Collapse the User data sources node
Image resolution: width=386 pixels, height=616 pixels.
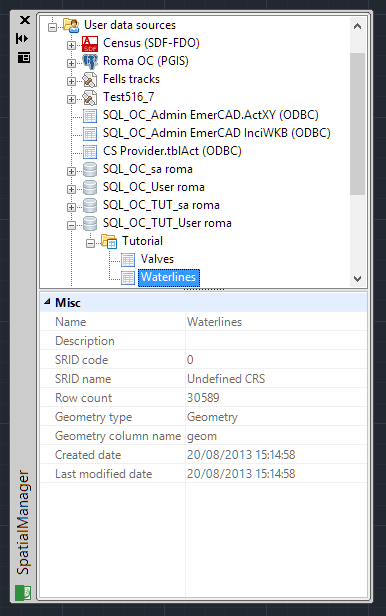point(52,27)
